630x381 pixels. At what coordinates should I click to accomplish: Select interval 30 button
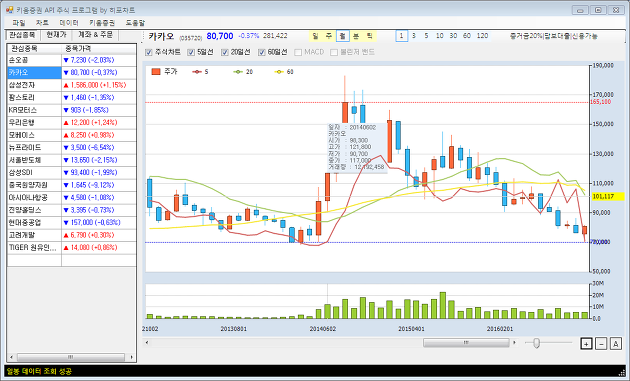(x=453, y=36)
